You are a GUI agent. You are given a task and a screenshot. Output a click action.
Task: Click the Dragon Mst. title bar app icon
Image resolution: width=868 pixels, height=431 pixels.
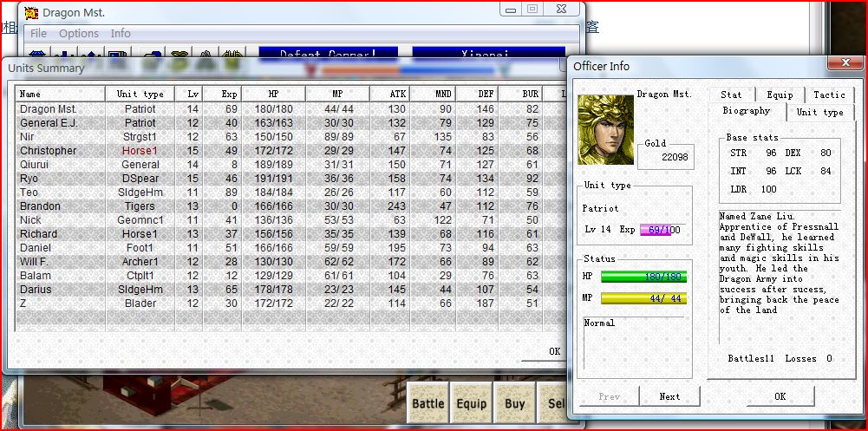(30, 12)
